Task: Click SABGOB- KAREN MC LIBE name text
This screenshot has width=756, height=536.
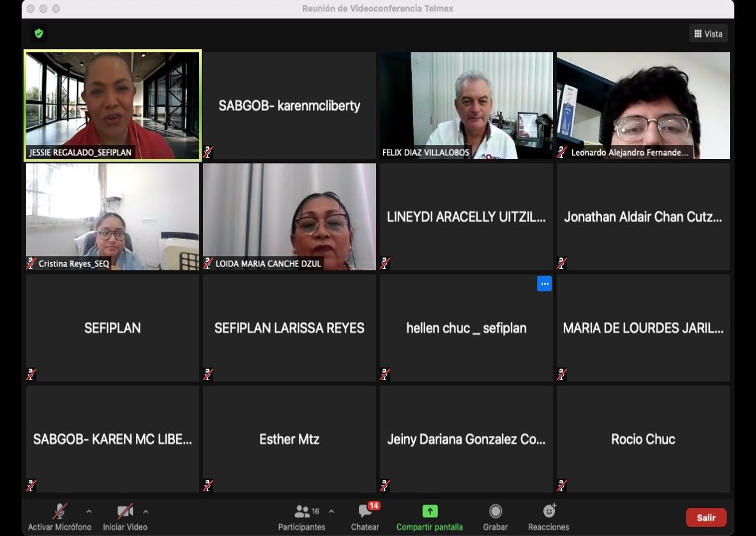Action: pyautogui.click(x=113, y=439)
